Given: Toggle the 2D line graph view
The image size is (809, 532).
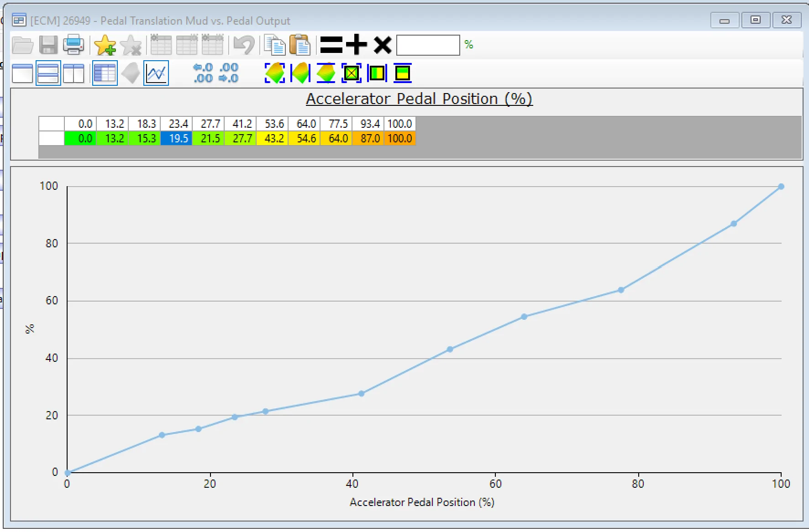Looking at the screenshot, I should tap(156, 73).
